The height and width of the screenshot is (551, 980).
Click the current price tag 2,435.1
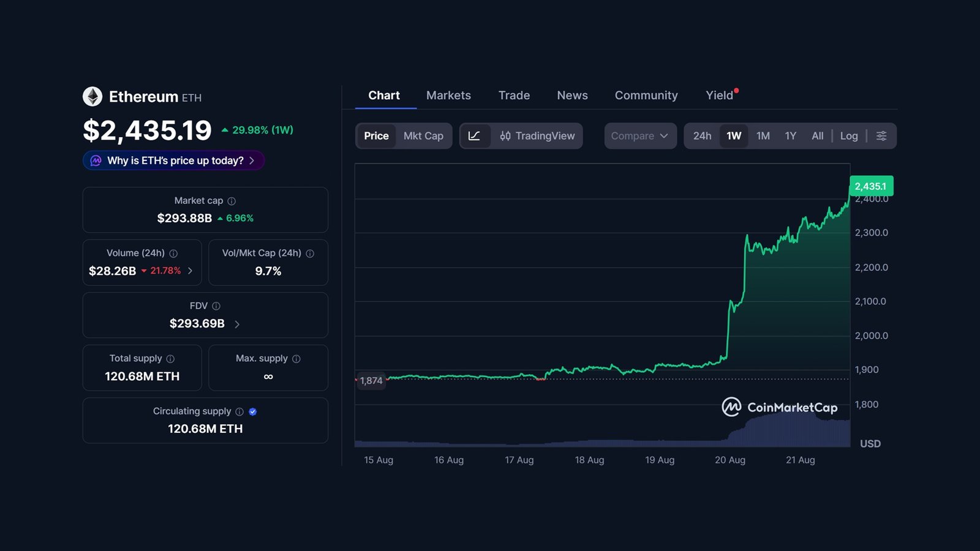[871, 186]
